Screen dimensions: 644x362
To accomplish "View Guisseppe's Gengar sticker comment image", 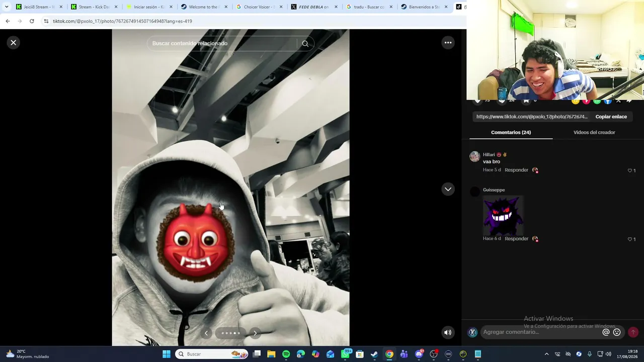I will point(503,215).
